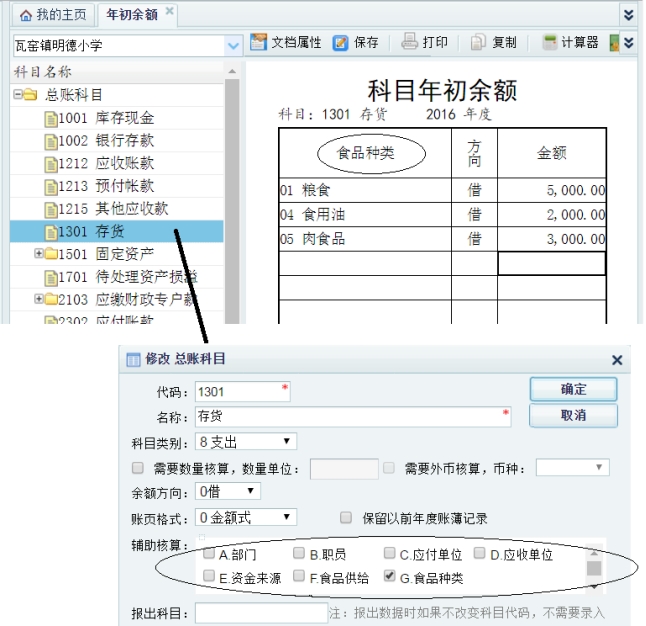The width and height of the screenshot is (646, 626).
Task: Click the 2,000.00 amount cell
Action: pyautogui.click(x=552, y=214)
